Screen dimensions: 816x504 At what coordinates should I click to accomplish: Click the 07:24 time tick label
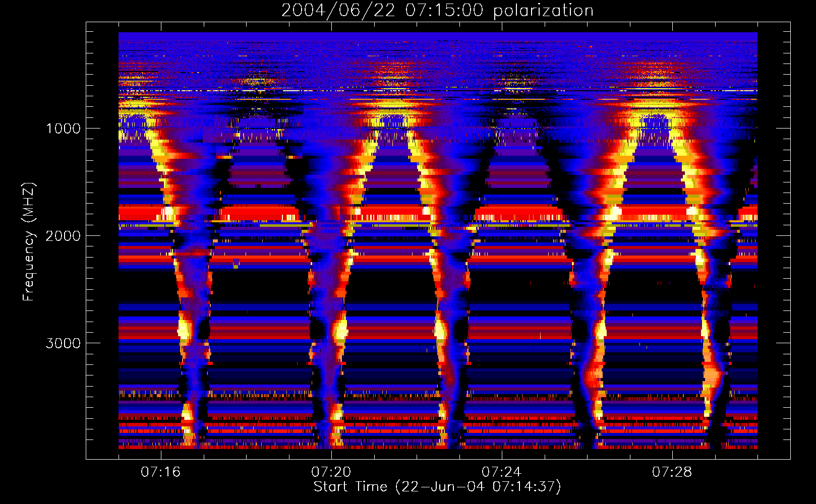(501, 472)
